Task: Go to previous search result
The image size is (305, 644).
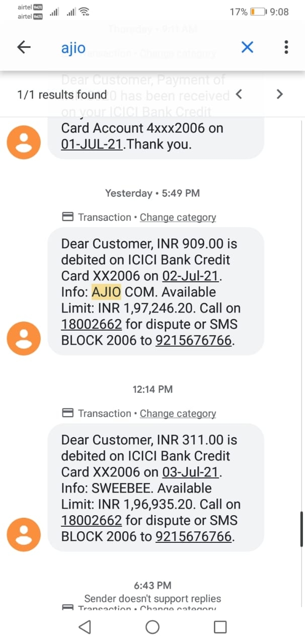Action: point(239,94)
